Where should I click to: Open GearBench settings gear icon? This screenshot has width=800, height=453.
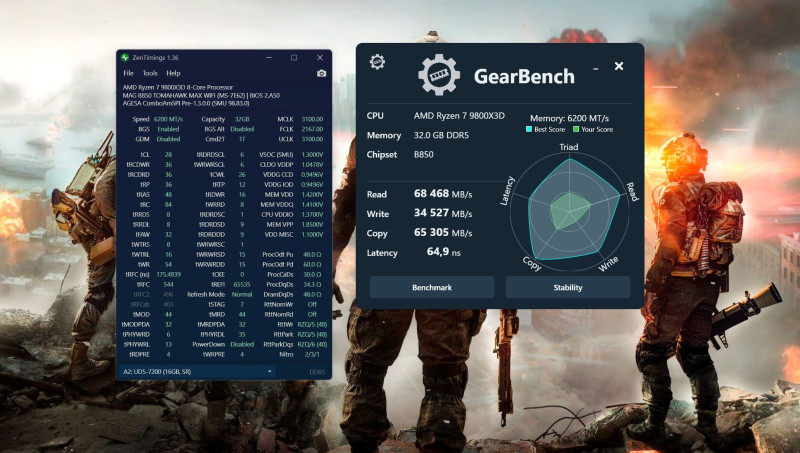[377, 62]
